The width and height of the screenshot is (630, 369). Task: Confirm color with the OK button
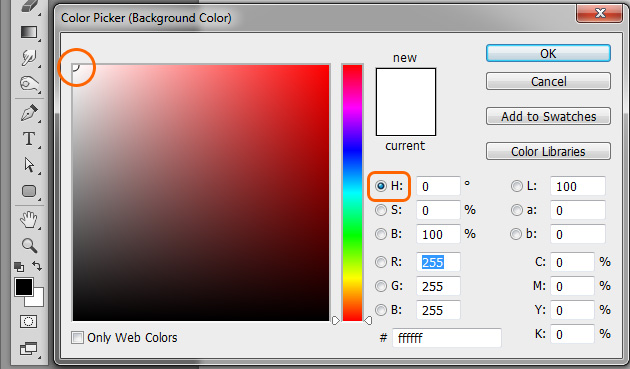[548, 53]
